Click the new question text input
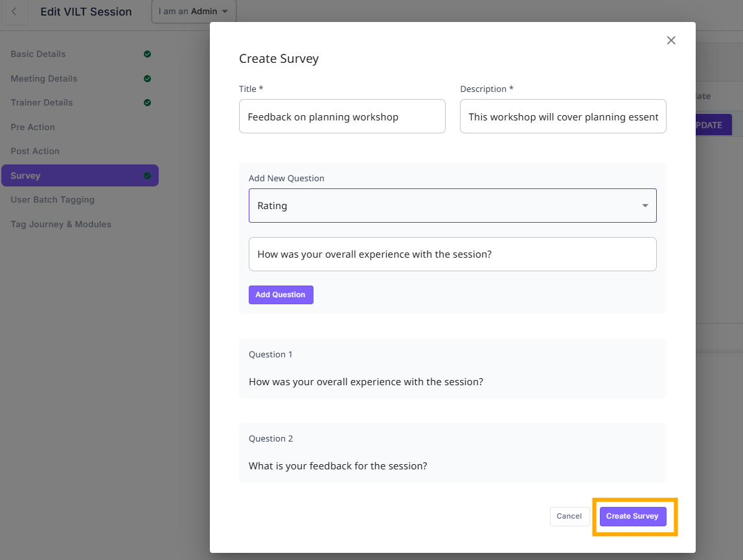 452,254
